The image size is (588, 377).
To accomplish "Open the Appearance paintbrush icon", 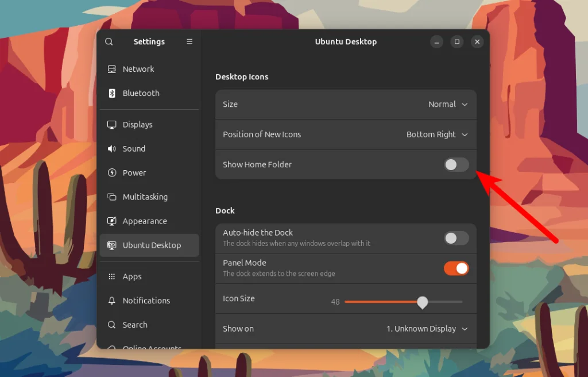I will (x=111, y=221).
